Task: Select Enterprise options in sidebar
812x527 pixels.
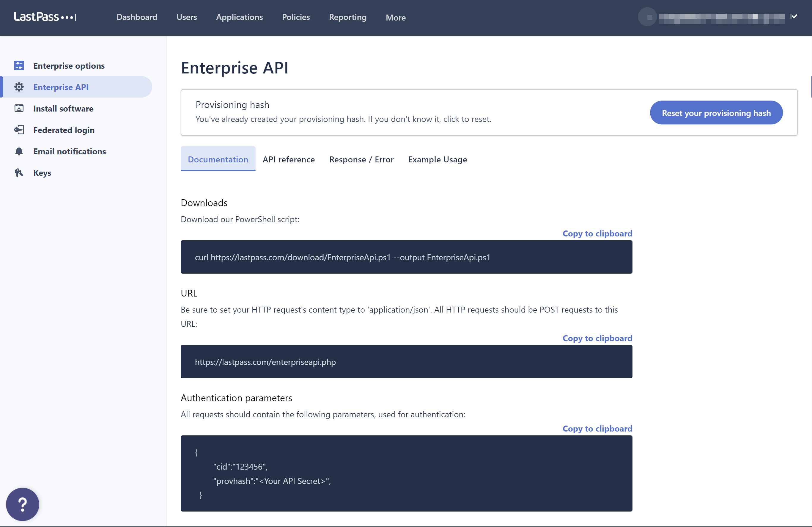Action: tap(69, 65)
